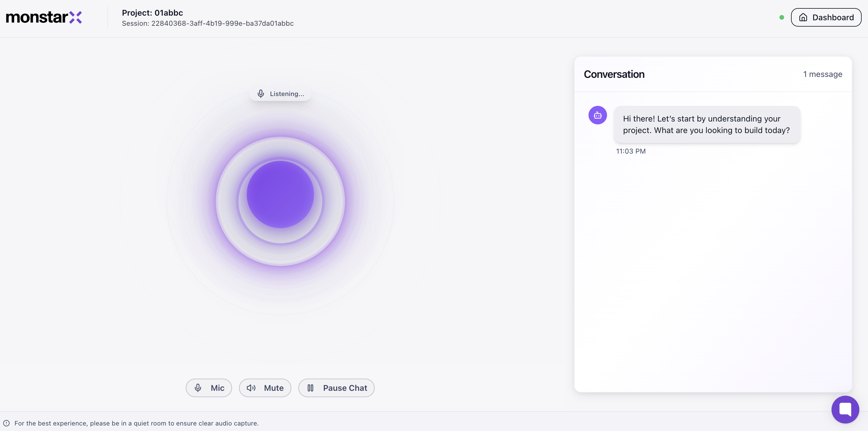Click the 1 message counter

(x=823, y=74)
